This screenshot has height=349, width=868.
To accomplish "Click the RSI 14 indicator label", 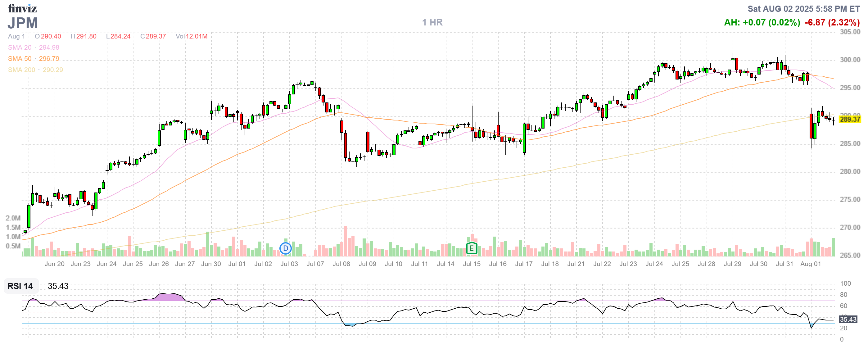I will [x=20, y=286].
